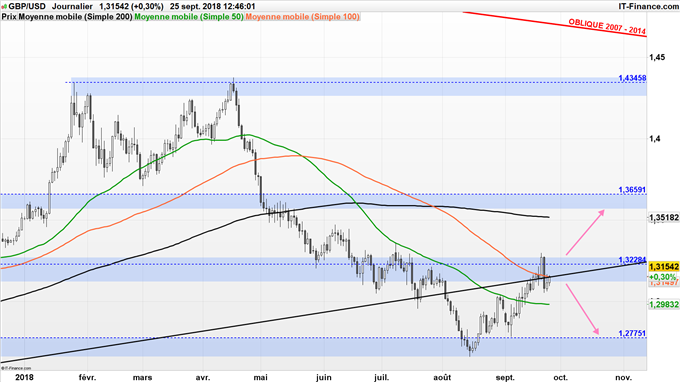Select the Prix Moyenne mobile (Simple 200) legend
The image size is (680, 382).
[x=67, y=16]
